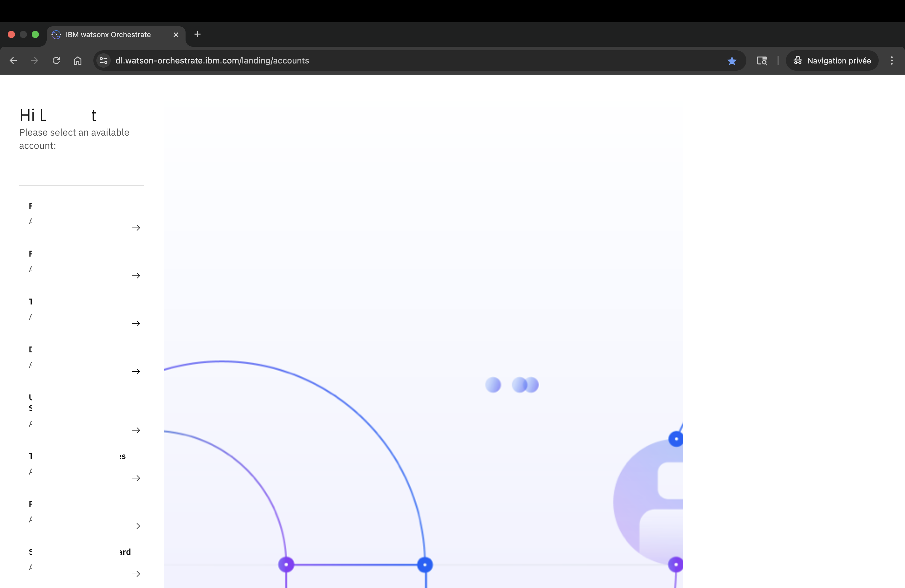Click the blue bookmark star
This screenshot has width=905, height=588.
[x=732, y=61]
